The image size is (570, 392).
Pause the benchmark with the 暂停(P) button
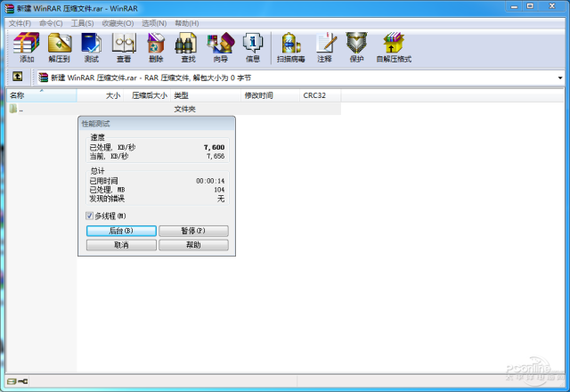tap(193, 231)
